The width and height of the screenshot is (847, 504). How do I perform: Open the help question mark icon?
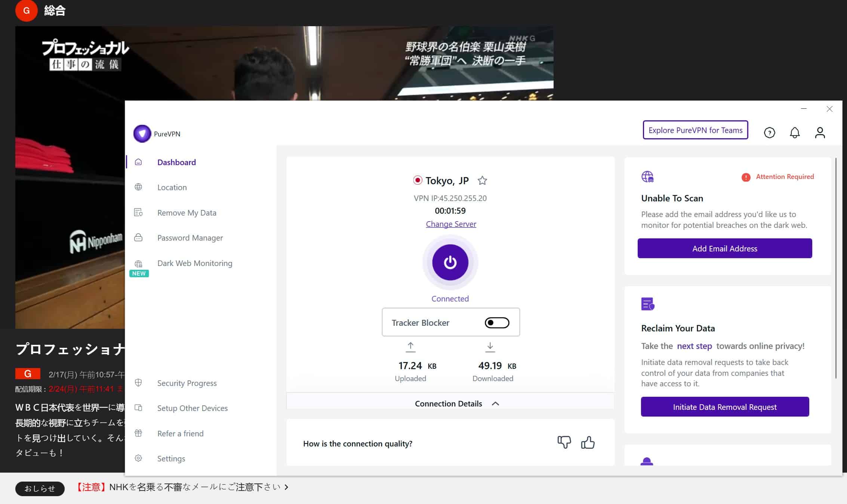[769, 133]
